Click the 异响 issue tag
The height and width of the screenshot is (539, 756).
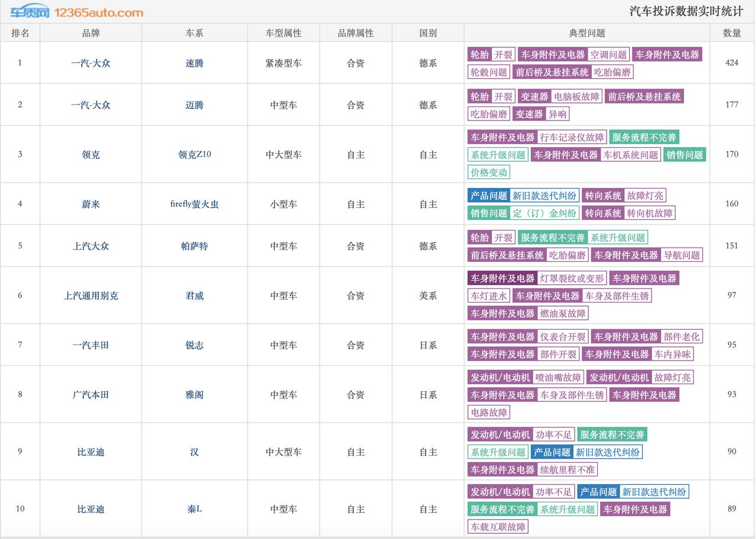click(557, 114)
